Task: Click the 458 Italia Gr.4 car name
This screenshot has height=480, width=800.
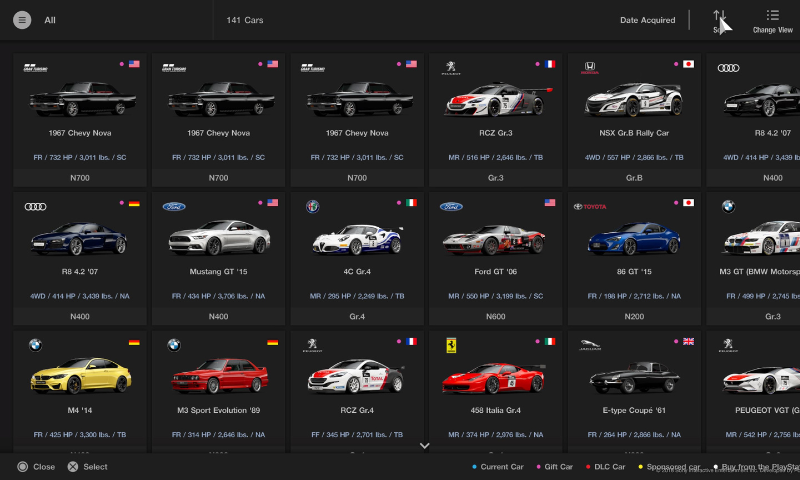Action: [495, 411]
